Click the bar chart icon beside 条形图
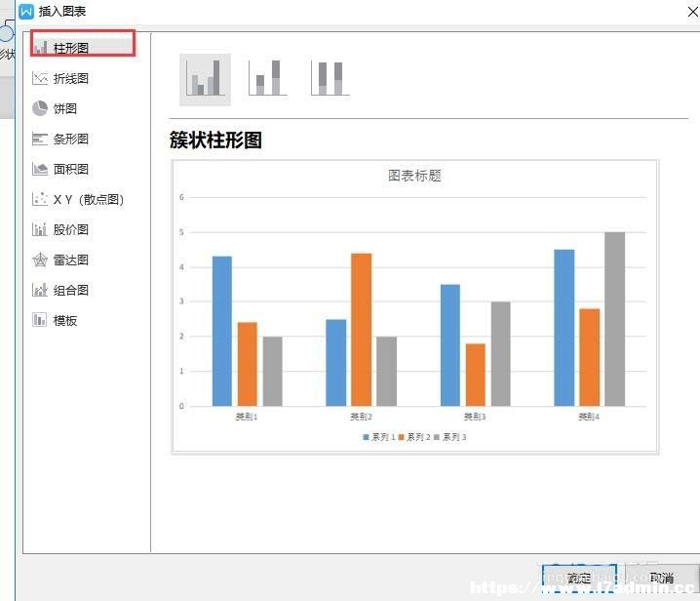 (x=40, y=139)
